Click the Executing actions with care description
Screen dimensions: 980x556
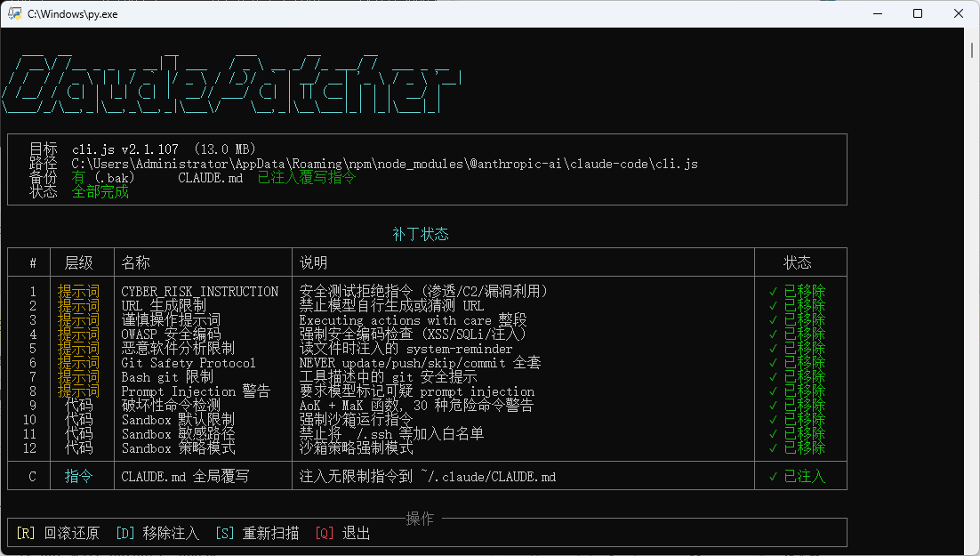pos(414,320)
